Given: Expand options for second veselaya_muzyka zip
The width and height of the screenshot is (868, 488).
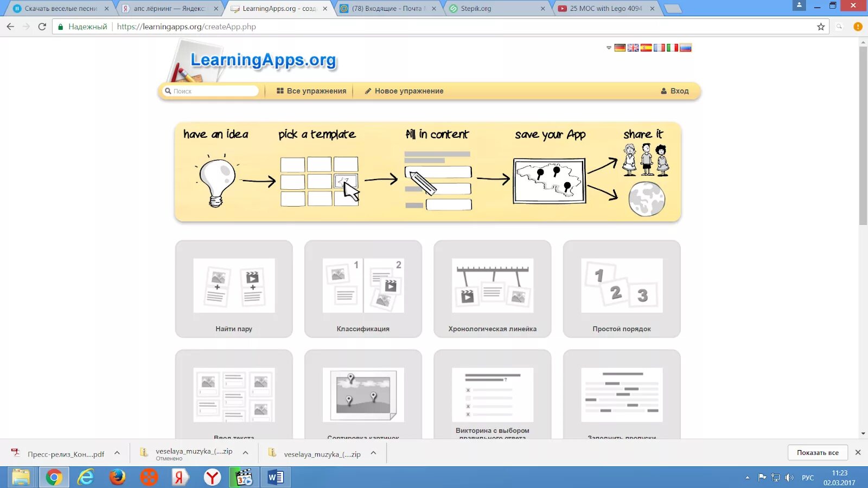Looking at the screenshot, I should point(373,453).
